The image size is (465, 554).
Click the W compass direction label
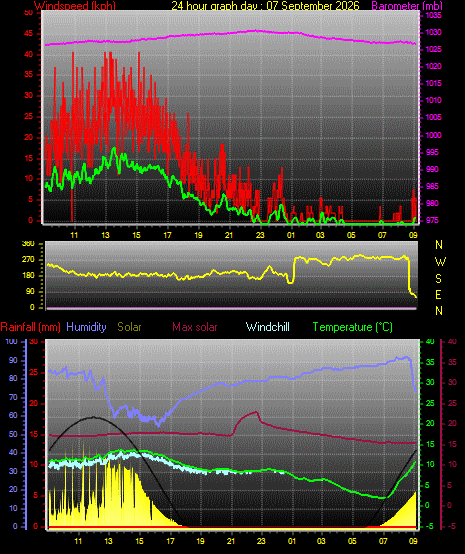pyautogui.click(x=440, y=262)
